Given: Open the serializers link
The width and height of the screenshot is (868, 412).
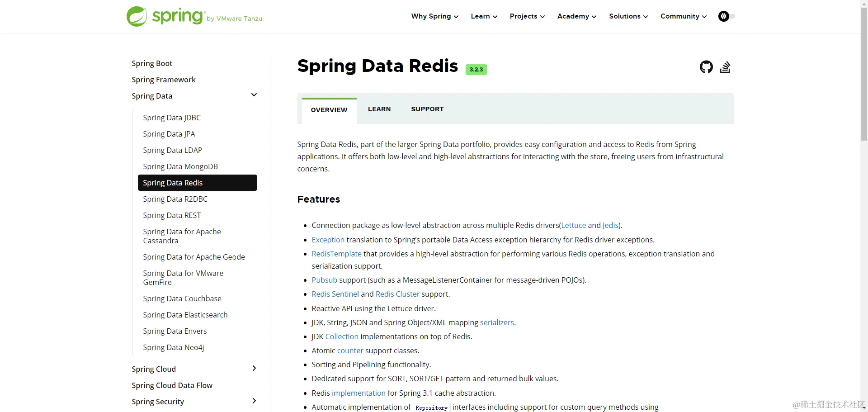Looking at the screenshot, I should (497, 322).
